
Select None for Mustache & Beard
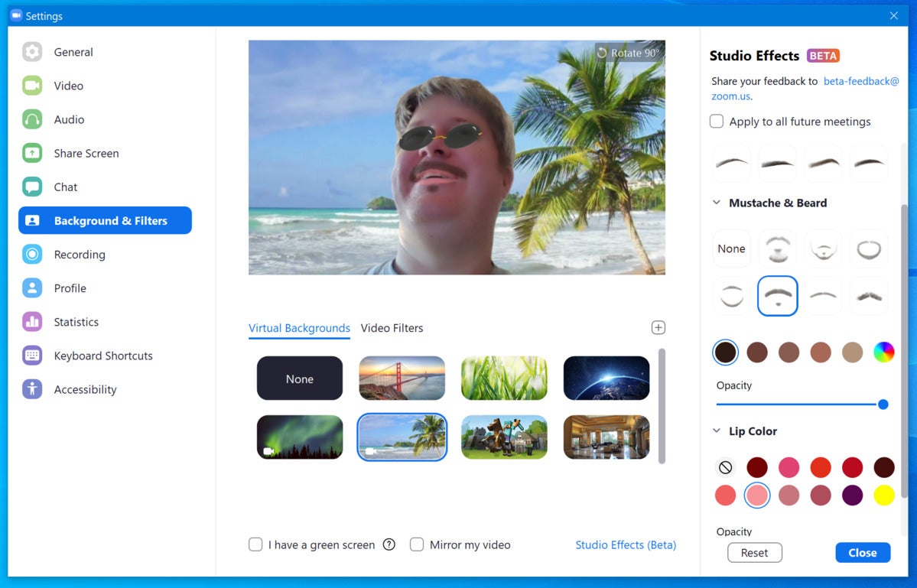(732, 249)
